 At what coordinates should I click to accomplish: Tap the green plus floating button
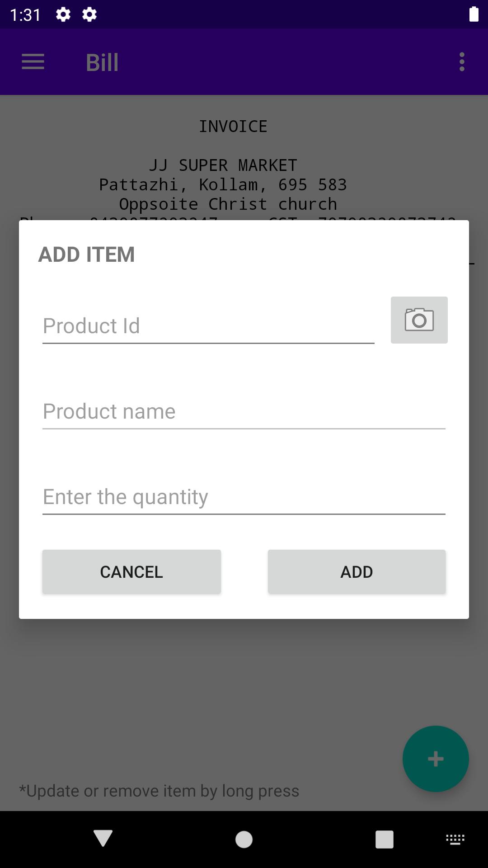[x=435, y=759]
